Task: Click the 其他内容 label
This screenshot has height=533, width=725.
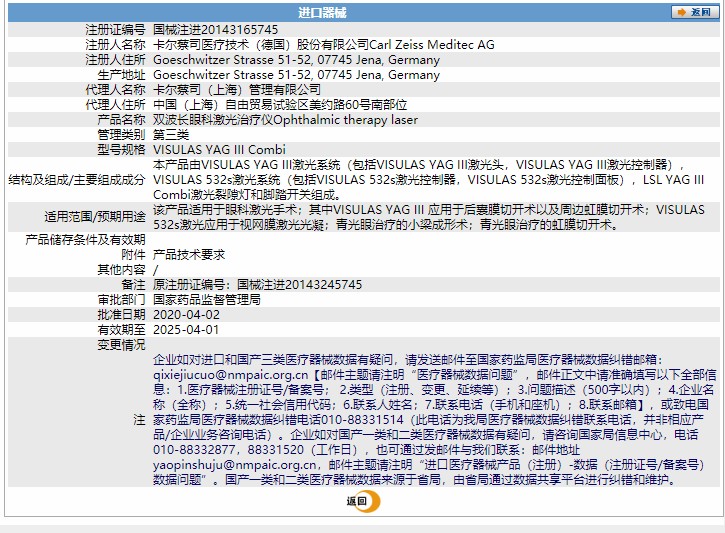Action: [x=121, y=270]
